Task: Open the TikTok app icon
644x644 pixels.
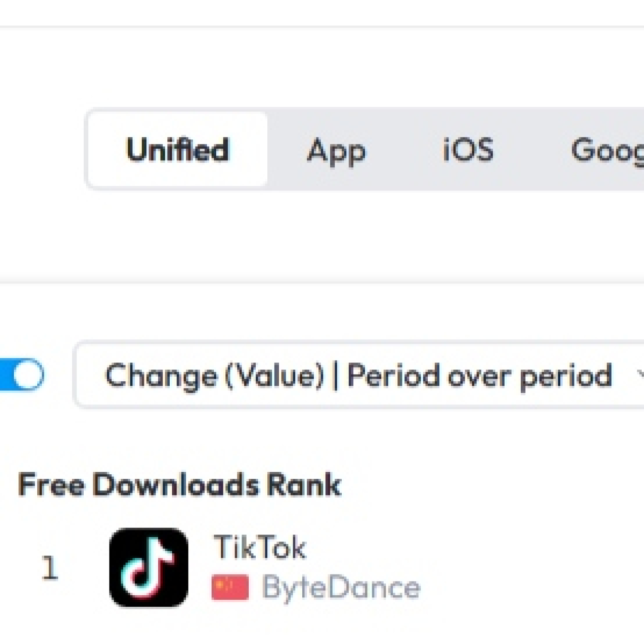Action: (149, 567)
